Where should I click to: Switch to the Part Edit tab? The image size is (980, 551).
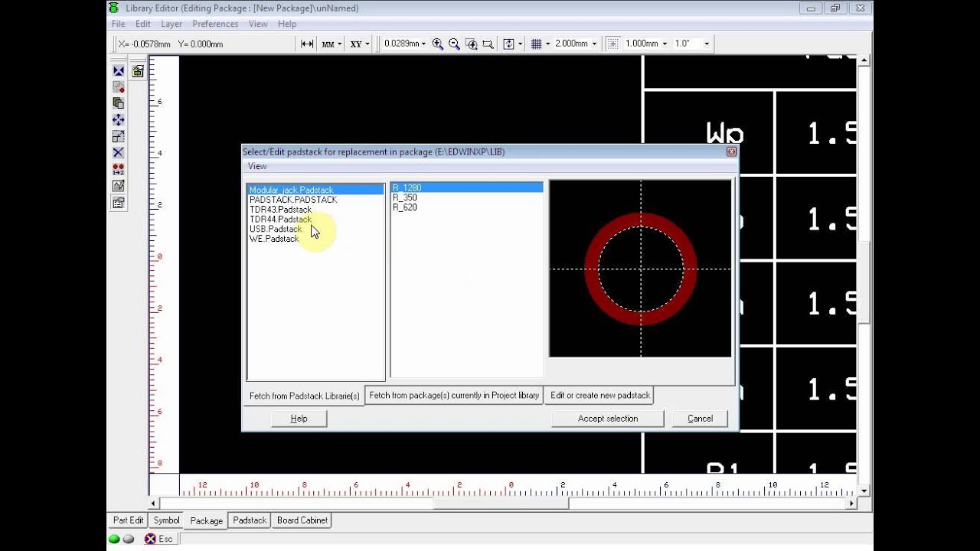[129, 520]
